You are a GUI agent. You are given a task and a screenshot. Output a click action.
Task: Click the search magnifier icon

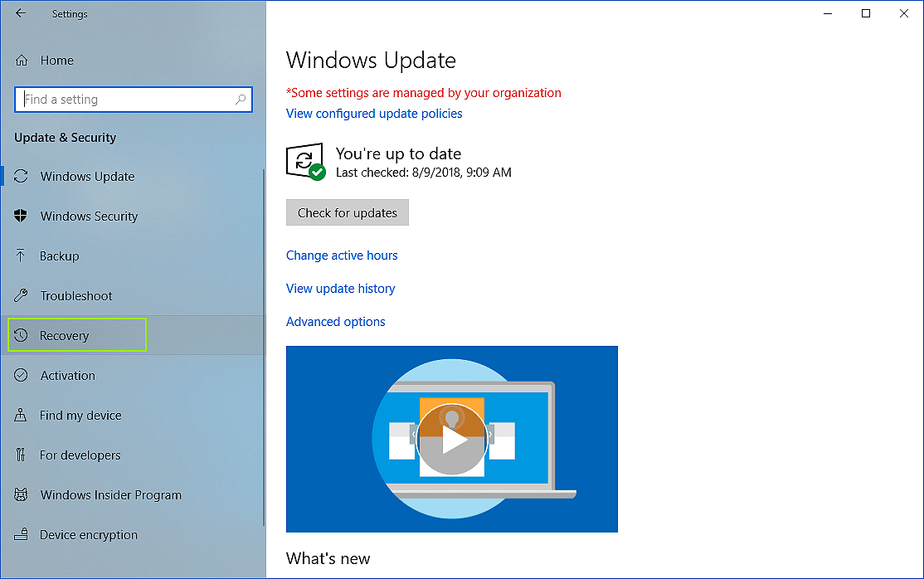click(241, 99)
